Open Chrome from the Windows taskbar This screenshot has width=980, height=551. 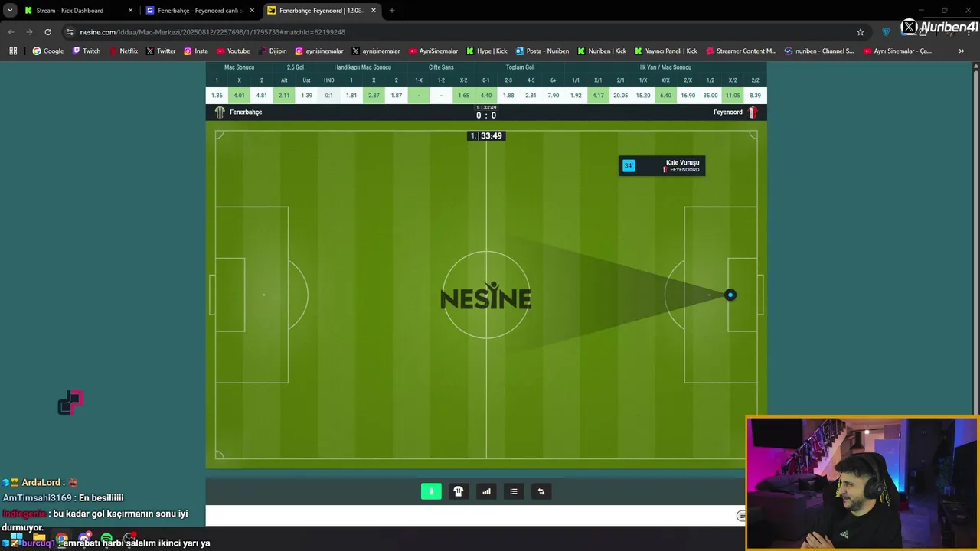click(x=61, y=539)
